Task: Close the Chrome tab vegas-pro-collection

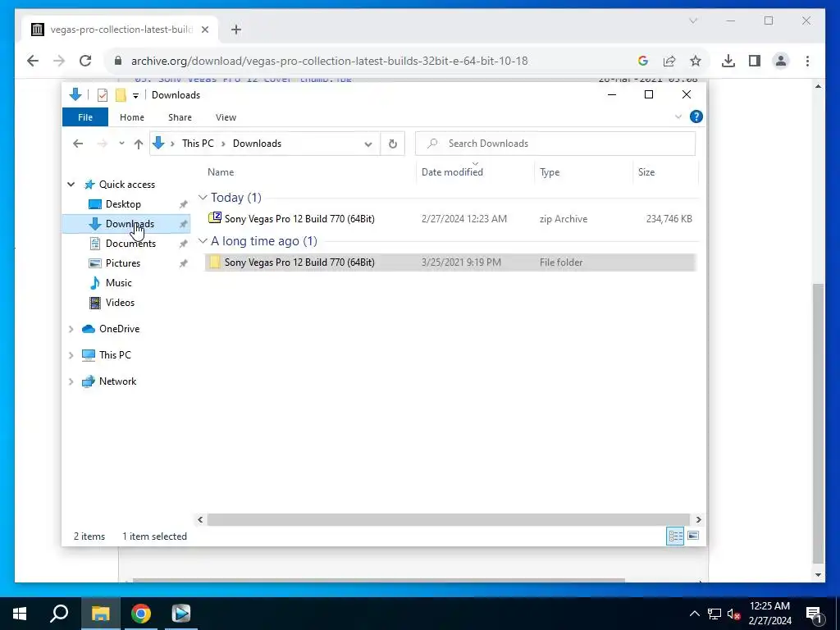Action: click(x=204, y=30)
